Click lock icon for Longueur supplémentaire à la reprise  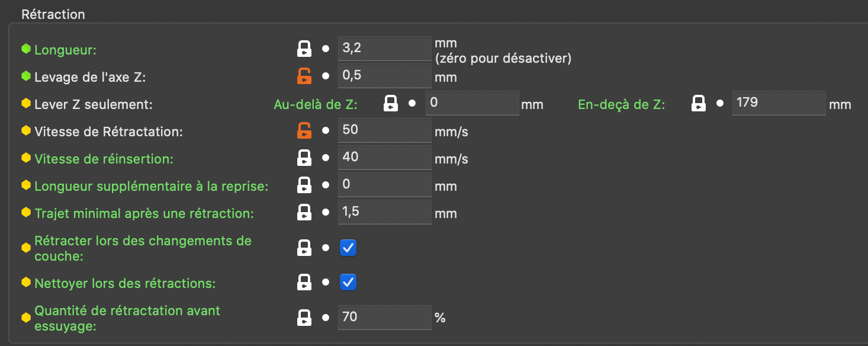304,185
